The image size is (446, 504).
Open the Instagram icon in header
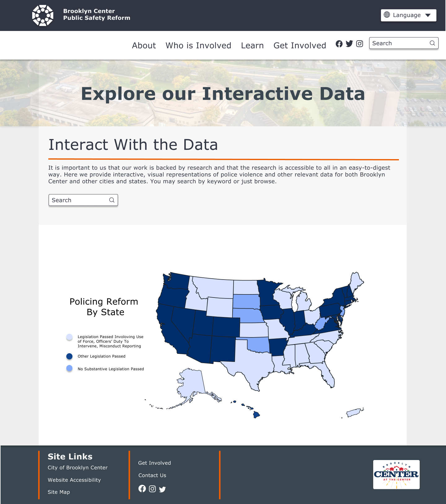pos(360,44)
